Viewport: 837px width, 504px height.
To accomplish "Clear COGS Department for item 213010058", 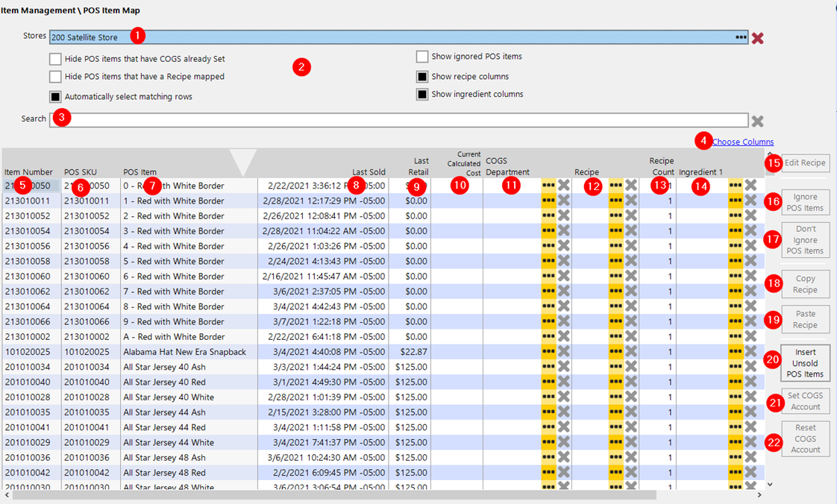I will [564, 262].
